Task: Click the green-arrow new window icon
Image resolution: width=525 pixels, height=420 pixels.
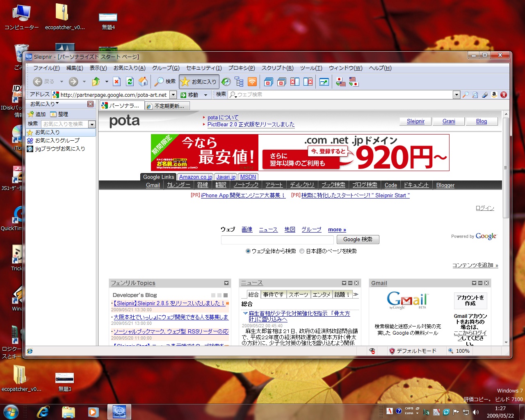Action: click(324, 82)
